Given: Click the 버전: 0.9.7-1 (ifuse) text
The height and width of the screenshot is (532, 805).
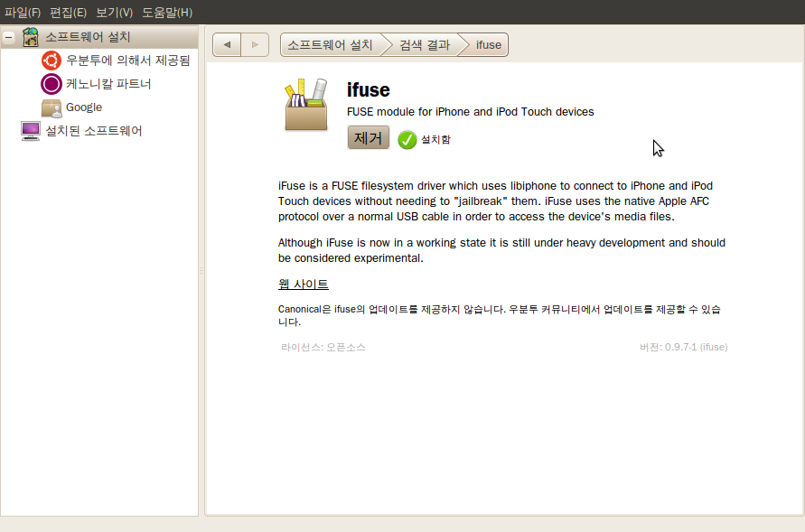Looking at the screenshot, I should click(683, 348).
